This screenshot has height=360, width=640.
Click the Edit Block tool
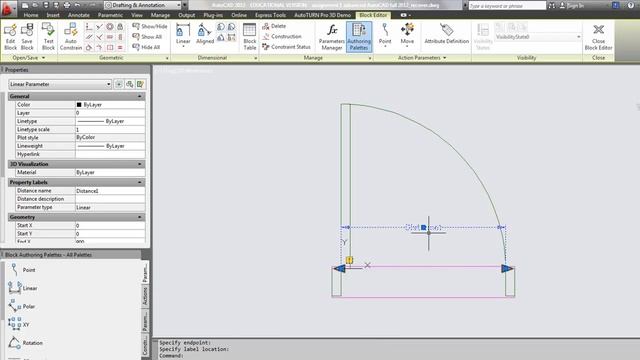click(11, 36)
